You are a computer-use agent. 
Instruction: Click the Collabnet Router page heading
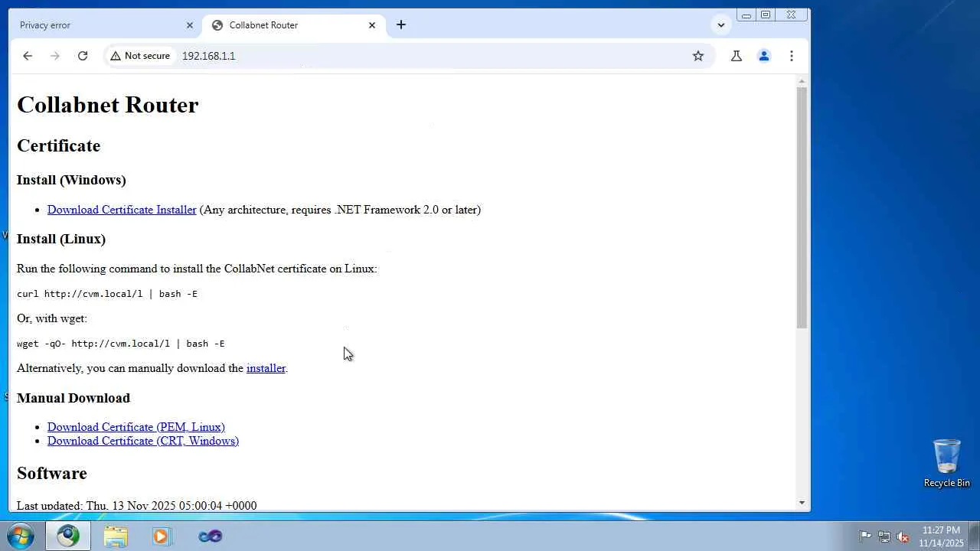(108, 105)
